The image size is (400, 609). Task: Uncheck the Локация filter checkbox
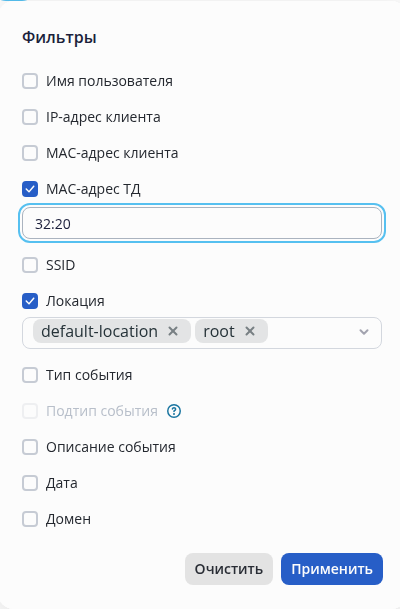pyautogui.click(x=30, y=301)
